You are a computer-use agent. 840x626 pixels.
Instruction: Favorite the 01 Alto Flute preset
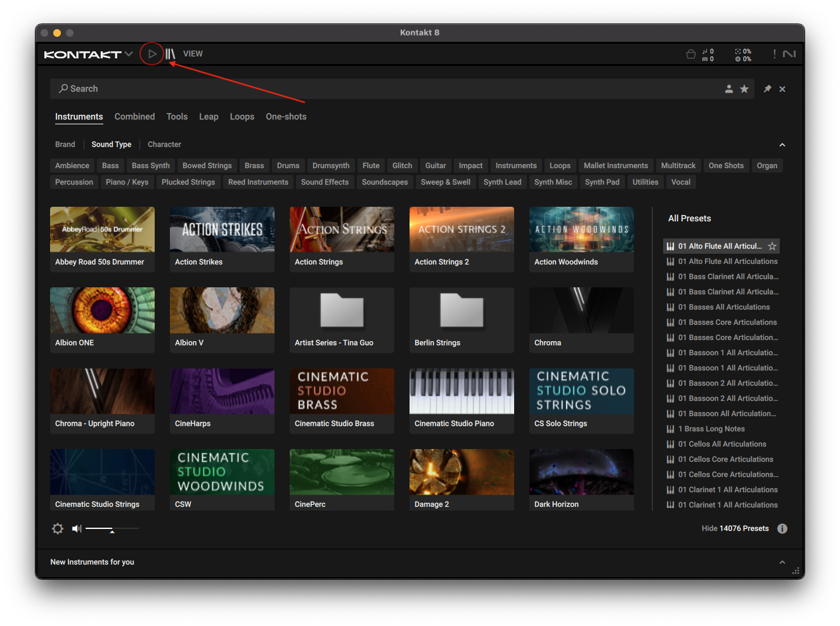pos(772,246)
